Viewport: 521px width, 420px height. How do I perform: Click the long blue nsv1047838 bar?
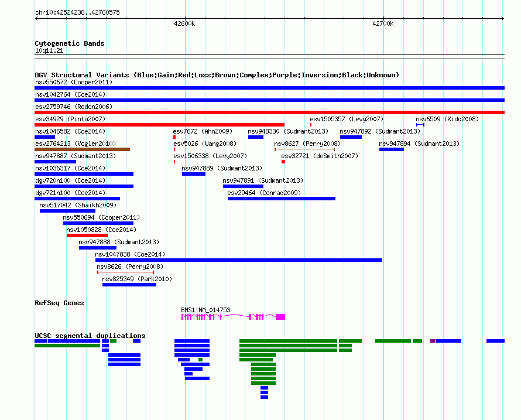(239, 260)
